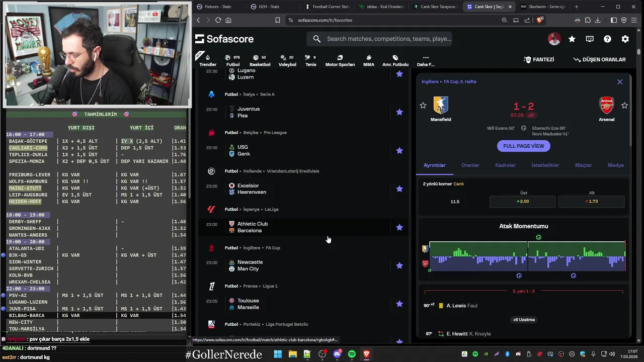The image size is (644, 362).
Task: Select the Trendler sport category
Action: (x=208, y=60)
